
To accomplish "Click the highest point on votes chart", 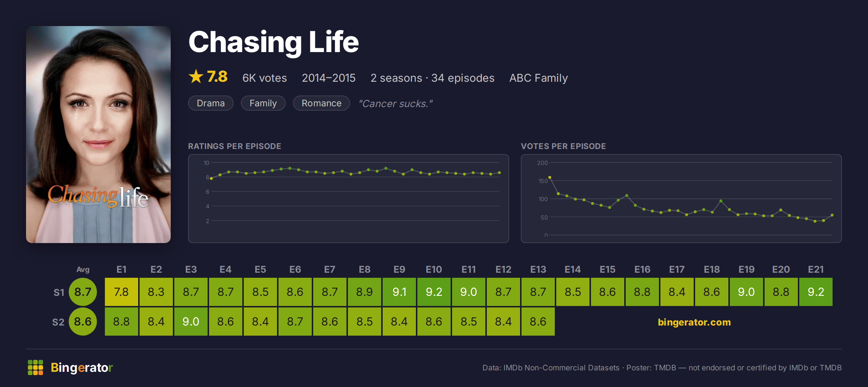I will 550,177.
